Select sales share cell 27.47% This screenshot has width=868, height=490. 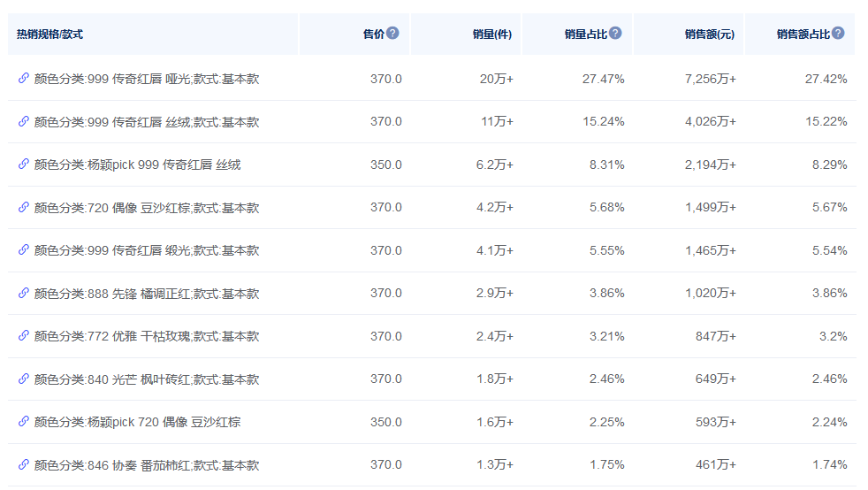(x=604, y=80)
